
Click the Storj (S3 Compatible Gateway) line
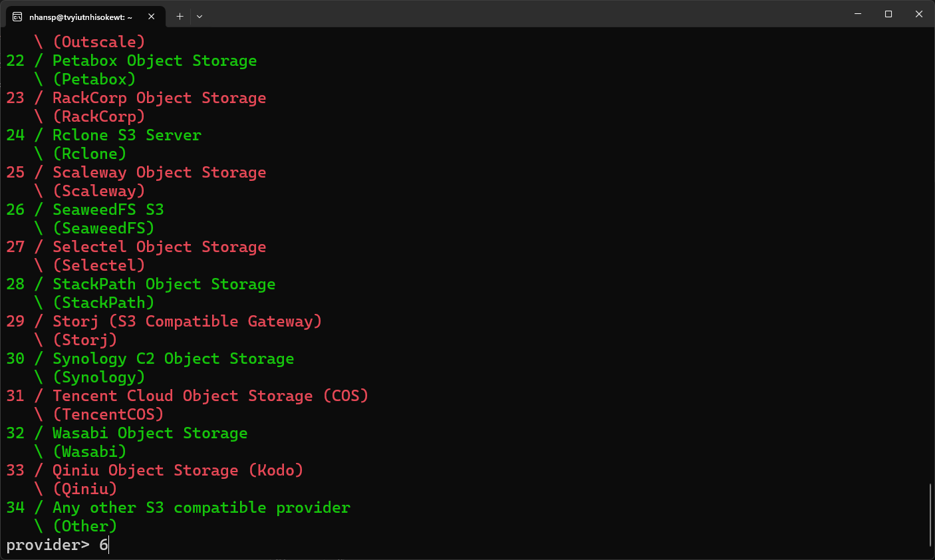point(187,322)
